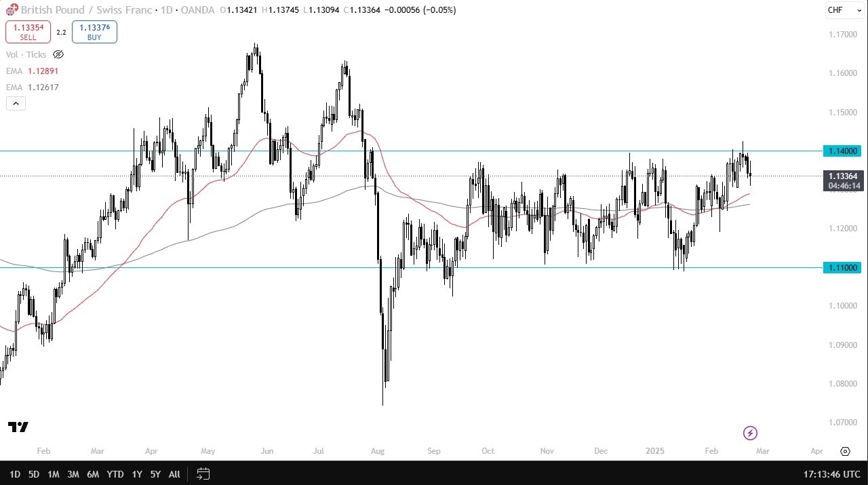Click the TradingView logo

pos(18,427)
